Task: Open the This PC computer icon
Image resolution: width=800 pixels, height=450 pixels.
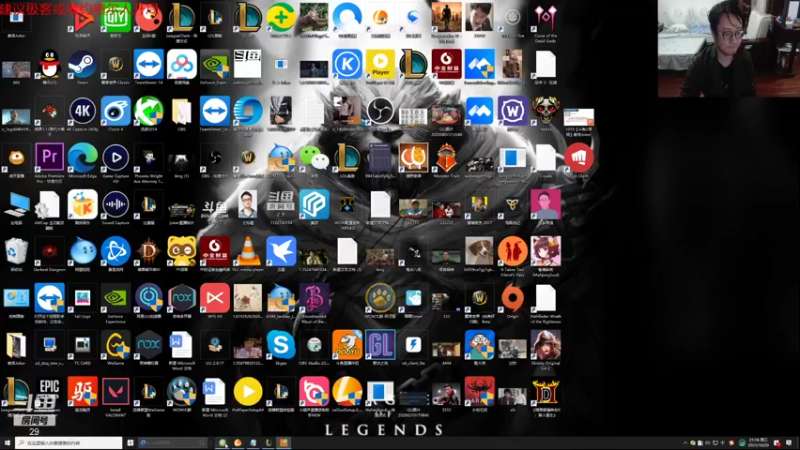Action: point(16,205)
